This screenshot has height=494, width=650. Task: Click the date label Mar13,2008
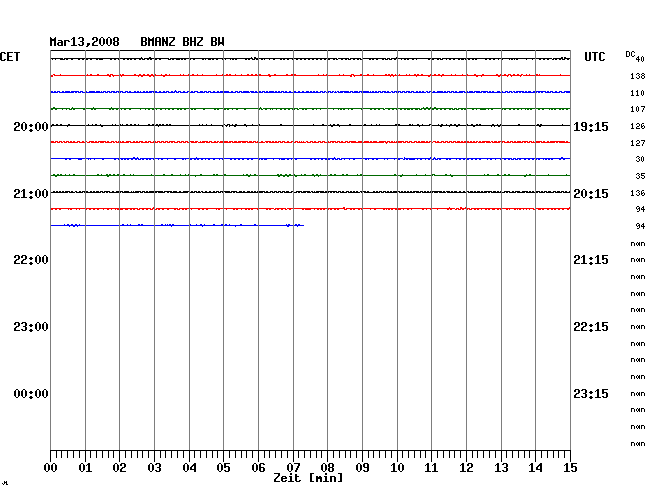click(x=84, y=42)
